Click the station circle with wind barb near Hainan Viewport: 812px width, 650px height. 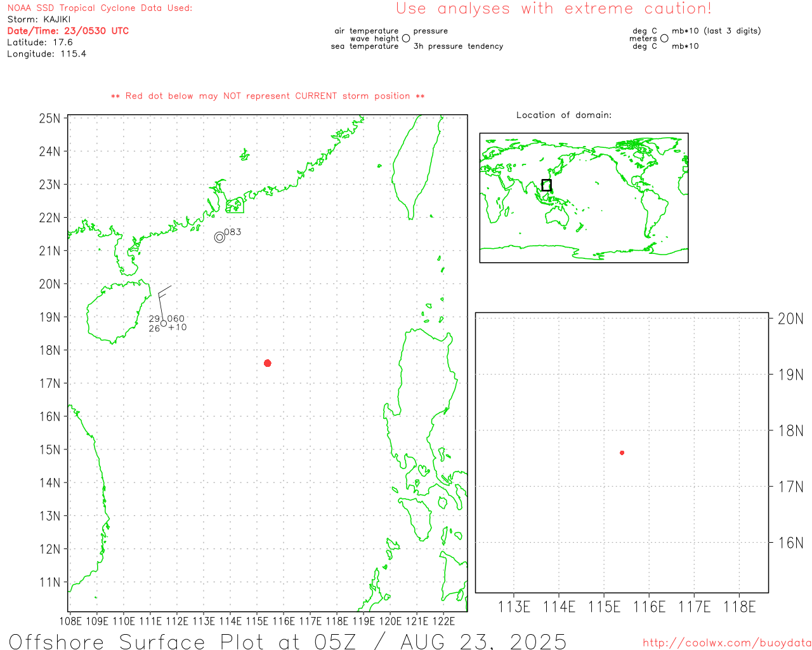click(164, 324)
